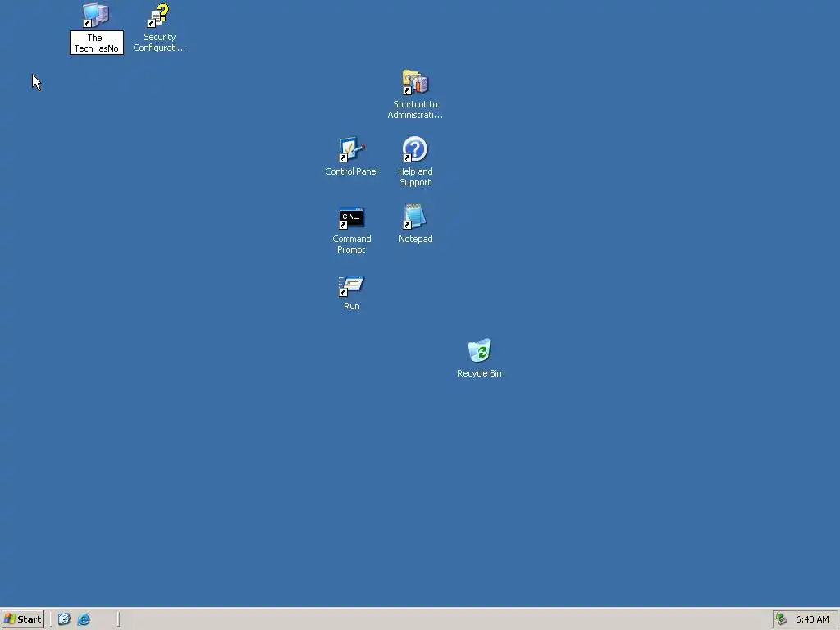Select the Command Prompt shortcut icon
The width and height of the screenshot is (840, 630).
[x=351, y=217]
